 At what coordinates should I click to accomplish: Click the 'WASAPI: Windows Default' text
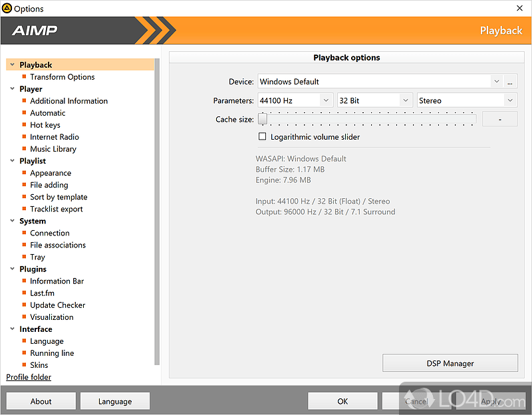(x=301, y=158)
